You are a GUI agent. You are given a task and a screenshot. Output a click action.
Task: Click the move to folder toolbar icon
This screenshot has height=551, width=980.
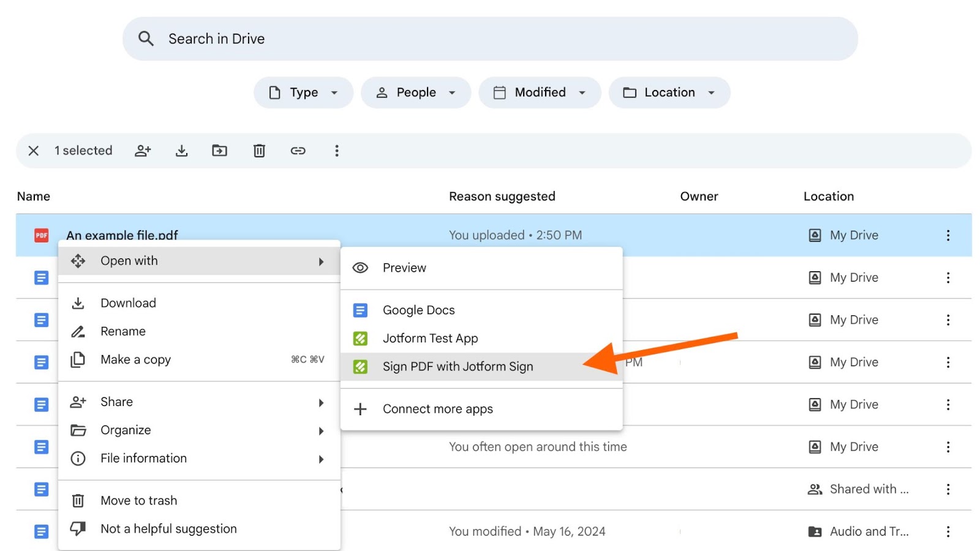point(219,151)
